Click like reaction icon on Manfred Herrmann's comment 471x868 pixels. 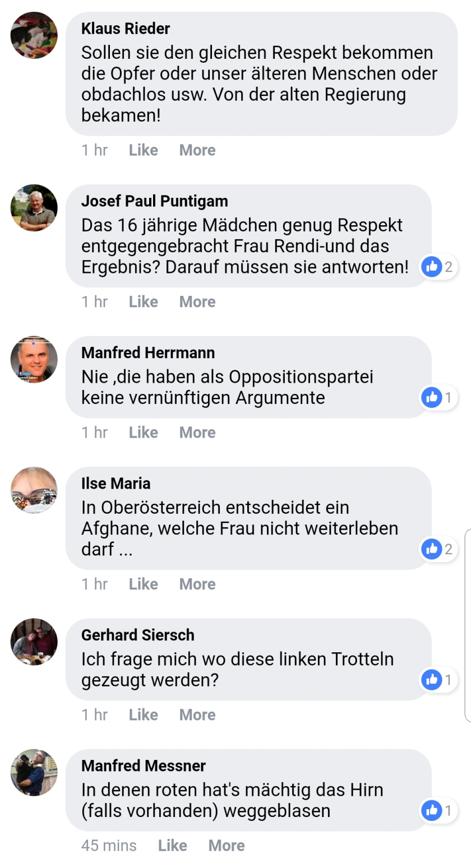(431, 397)
